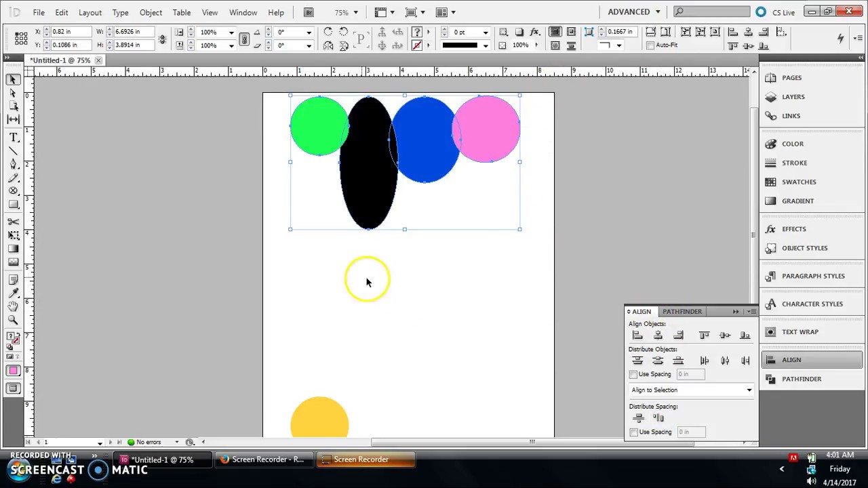Open the Object menu
868x488 pixels.
pyautogui.click(x=151, y=12)
